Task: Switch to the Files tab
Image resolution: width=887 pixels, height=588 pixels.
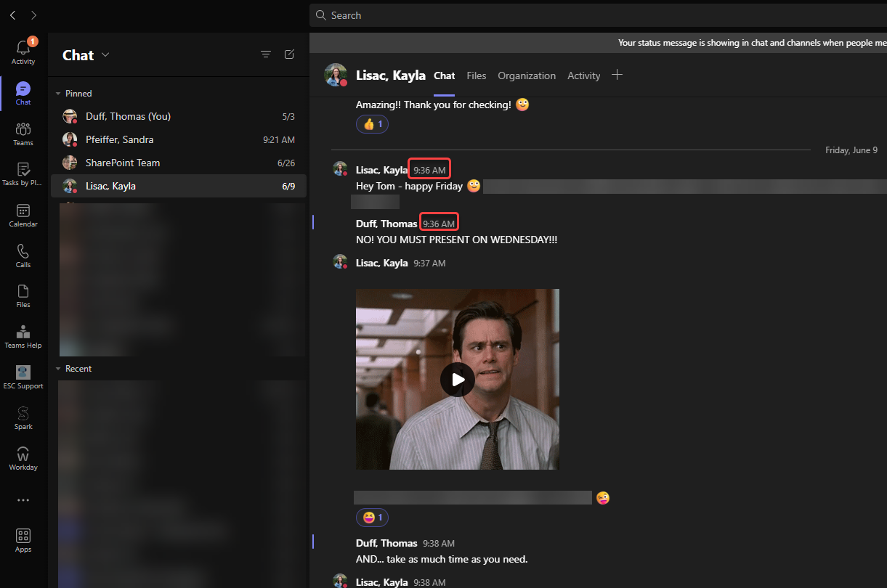Action: 476,75
